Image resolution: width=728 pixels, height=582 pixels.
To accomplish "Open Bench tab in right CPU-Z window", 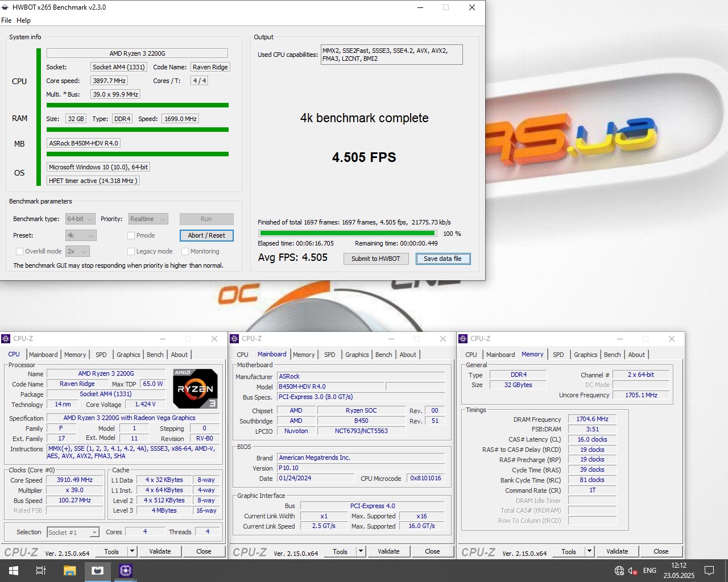I will (x=612, y=355).
